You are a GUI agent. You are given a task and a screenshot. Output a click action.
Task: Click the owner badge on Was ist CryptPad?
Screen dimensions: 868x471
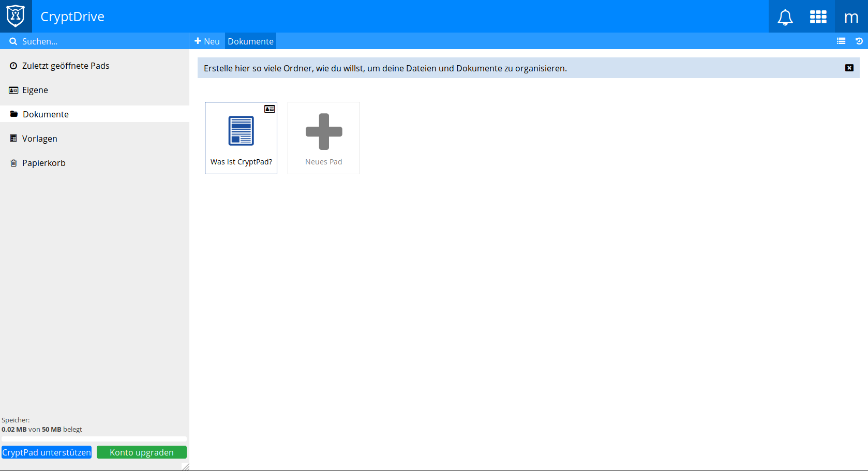(x=270, y=109)
